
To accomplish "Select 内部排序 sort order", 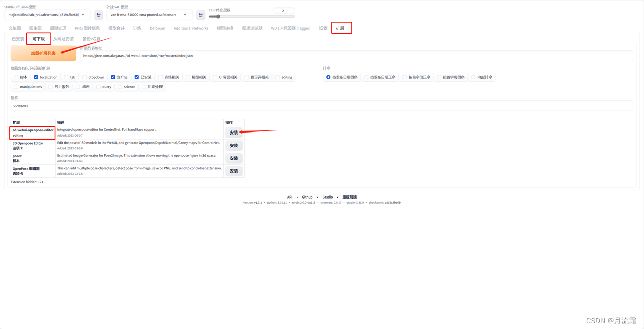I will coord(474,77).
